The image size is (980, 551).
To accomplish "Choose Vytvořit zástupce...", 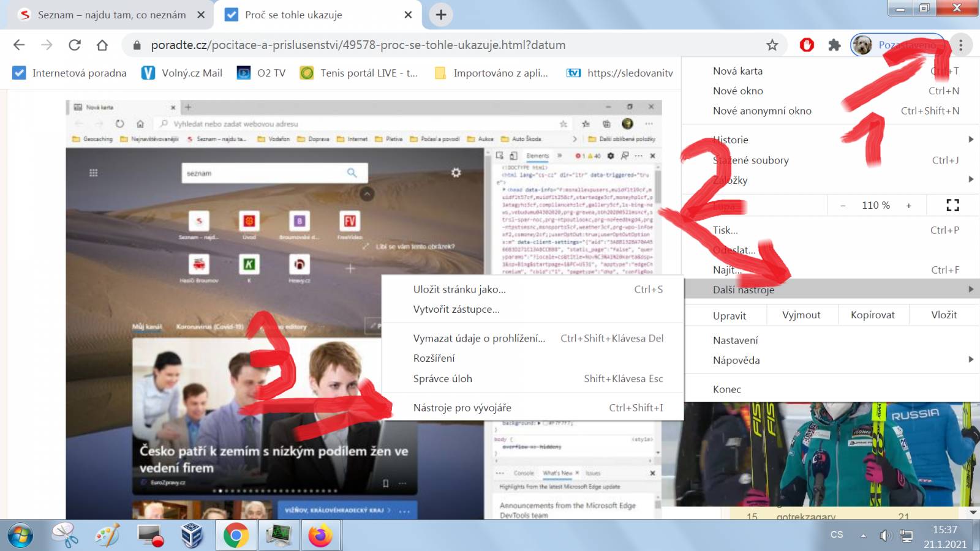I will point(532,309).
